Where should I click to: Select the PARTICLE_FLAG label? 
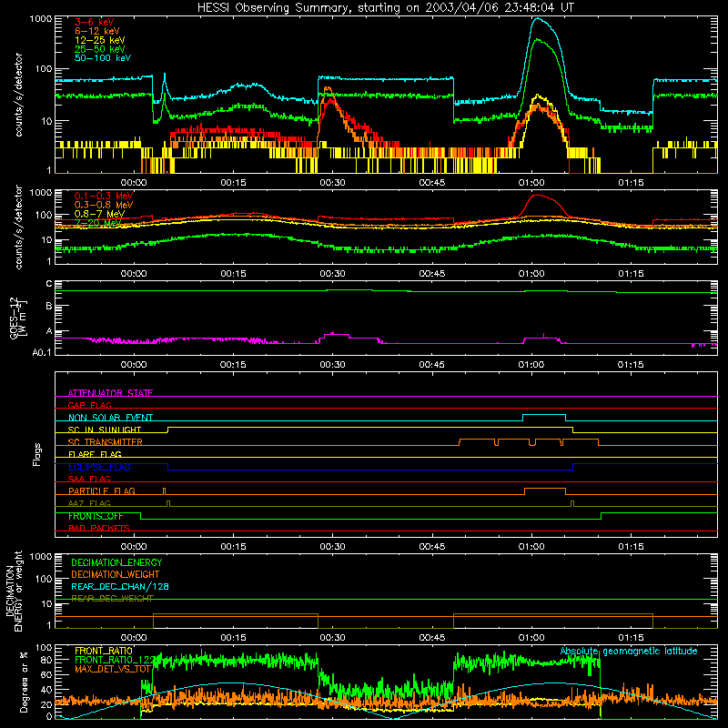(102, 490)
